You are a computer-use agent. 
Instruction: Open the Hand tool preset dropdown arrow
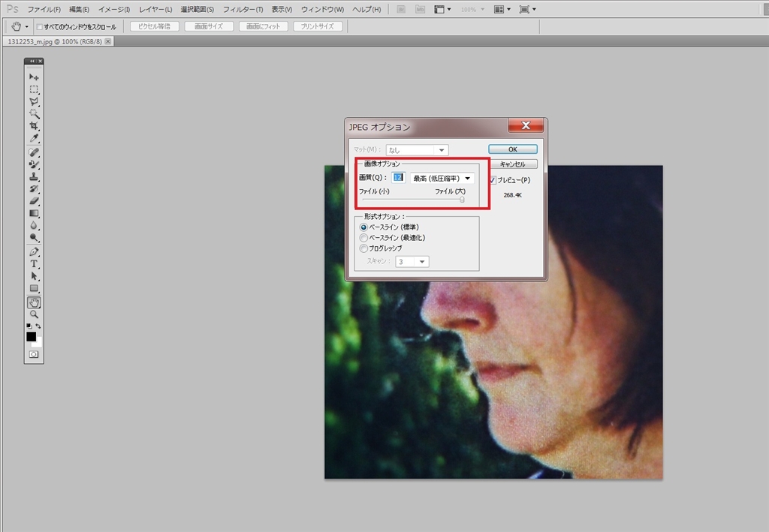pyautogui.click(x=27, y=27)
